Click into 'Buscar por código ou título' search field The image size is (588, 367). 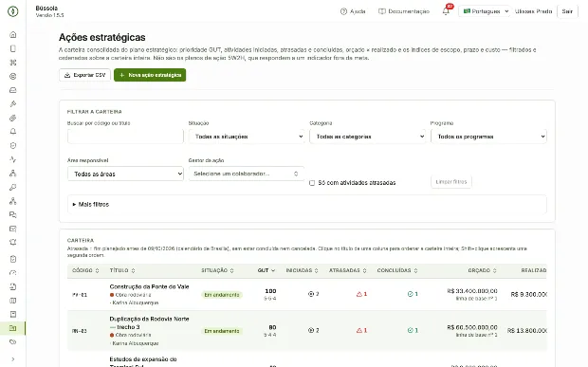(125, 137)
